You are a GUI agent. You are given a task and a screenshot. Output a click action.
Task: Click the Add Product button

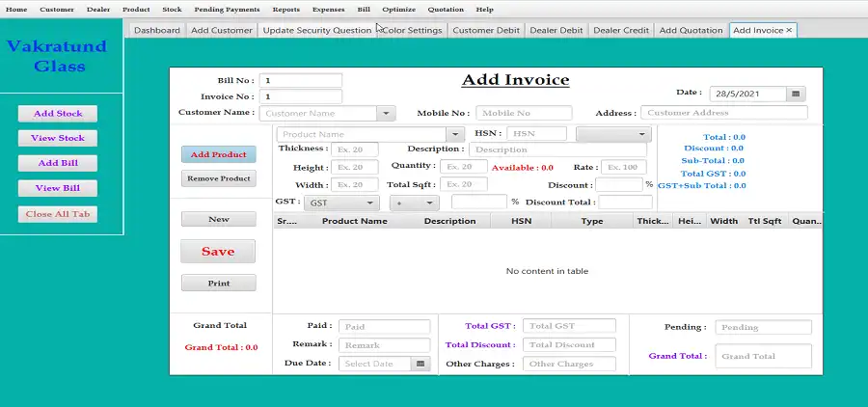(218, 154)
